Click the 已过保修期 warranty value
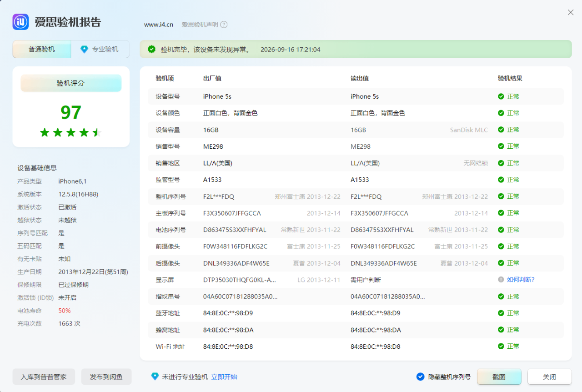The image size is (582, 392). point(73,285)
